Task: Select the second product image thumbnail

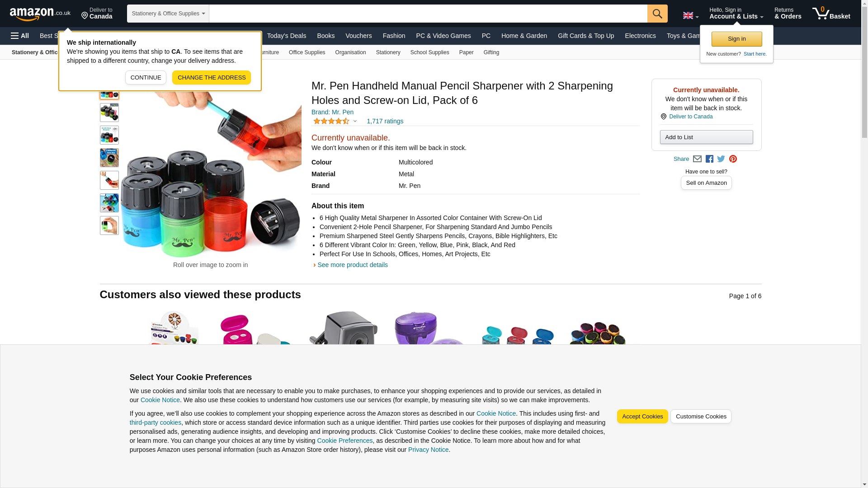Action: pyautogui.click(x=109, y=113)
